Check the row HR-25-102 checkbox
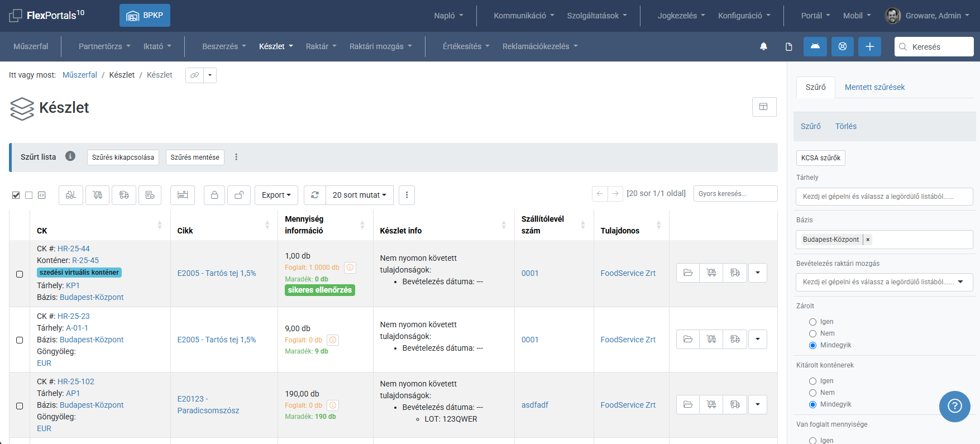 (x=20, y=406)
